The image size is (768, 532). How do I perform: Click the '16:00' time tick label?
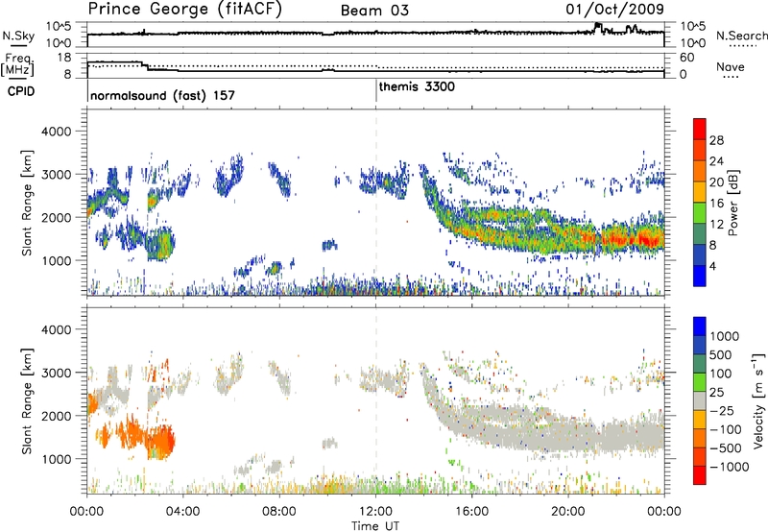pos(471,512)
